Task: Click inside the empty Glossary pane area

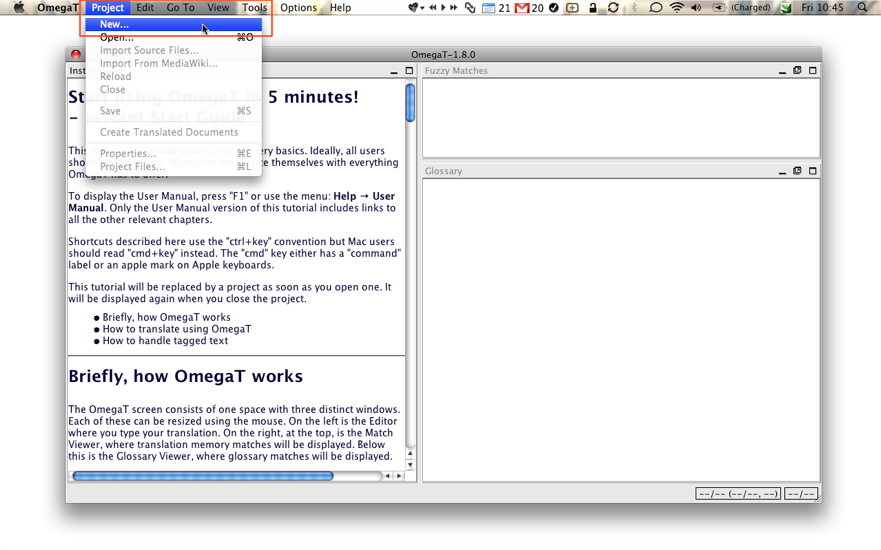Action: (x=621, y=330)
